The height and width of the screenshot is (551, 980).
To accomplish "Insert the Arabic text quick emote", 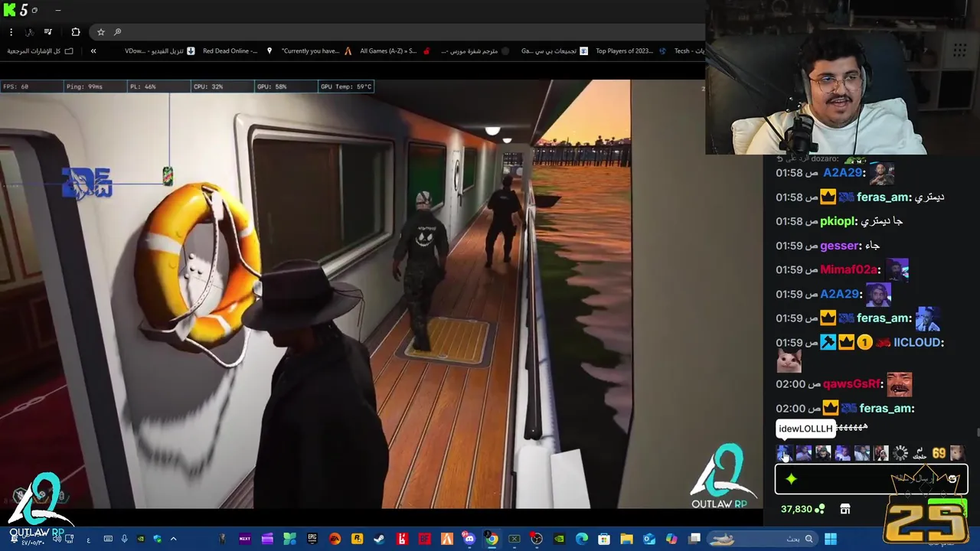I will pos(920,453).
